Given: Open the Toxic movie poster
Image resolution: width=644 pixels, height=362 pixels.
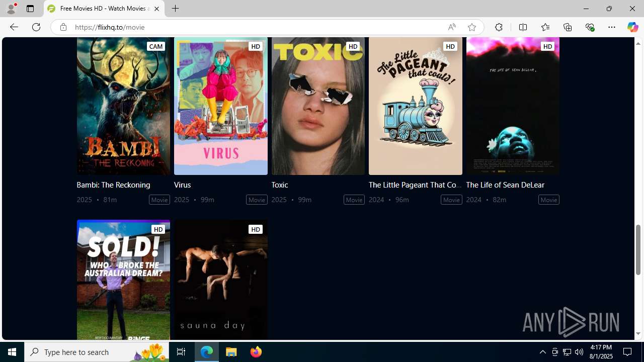Looking at the screenshot, I should click(x=318, y=106).
